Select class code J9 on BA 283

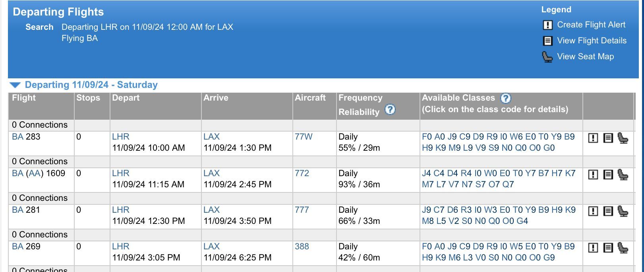452,136
